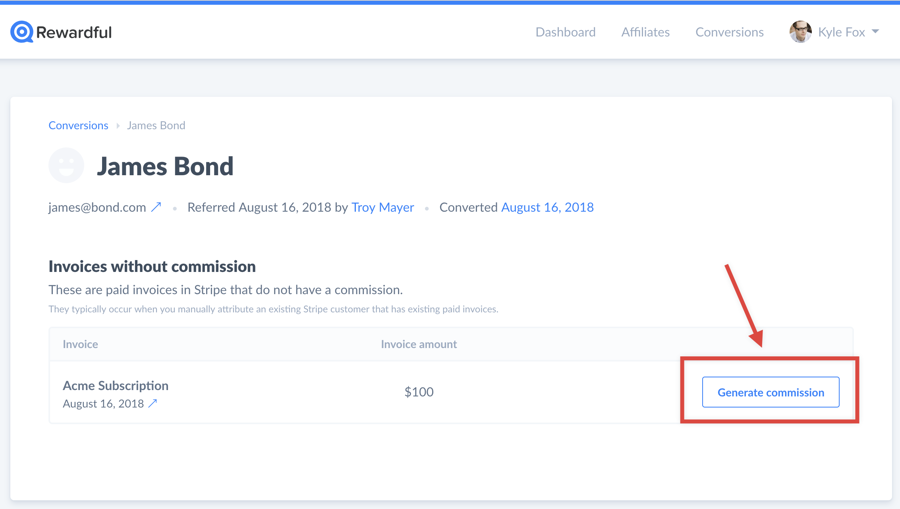Click Kyle Fox's profile avatar
Image resolution: width=900 pixels, height=509 pixels.
(x=800, y=32)
